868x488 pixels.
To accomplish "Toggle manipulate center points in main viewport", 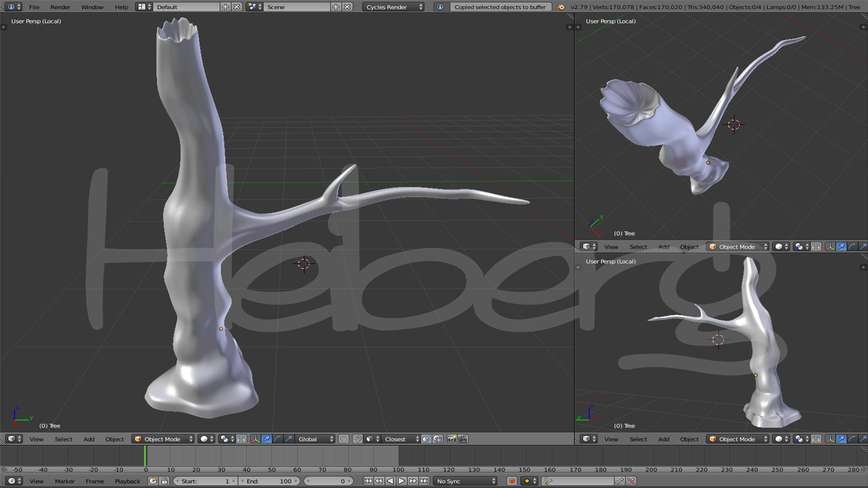I will pos(241,439).
